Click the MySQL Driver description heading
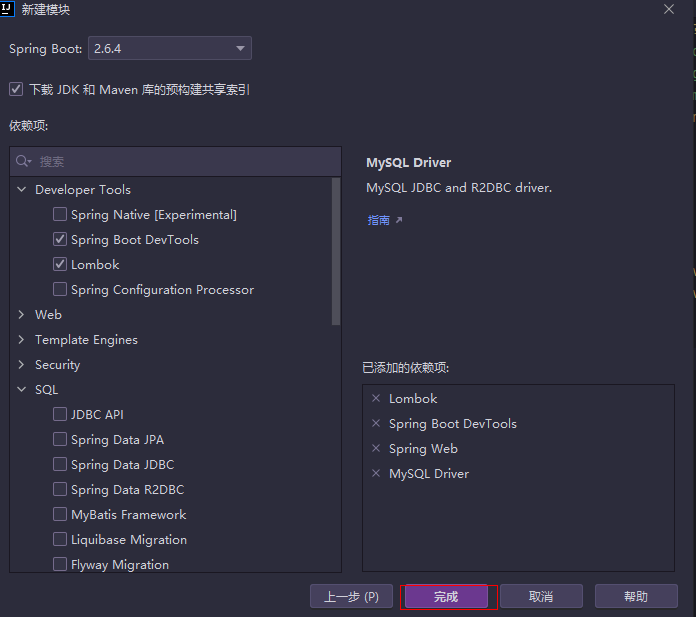The height and width of the screenshot is (617, 696). tap(408, 162)
